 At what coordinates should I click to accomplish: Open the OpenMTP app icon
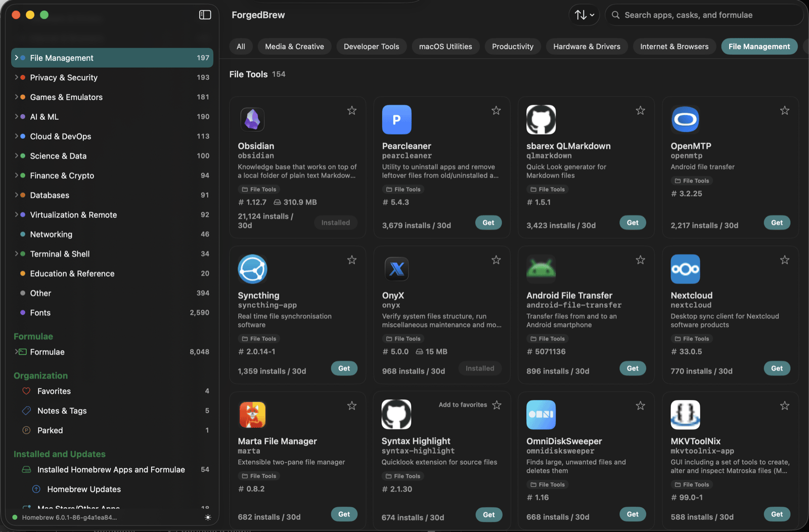(x=685, y=120)
